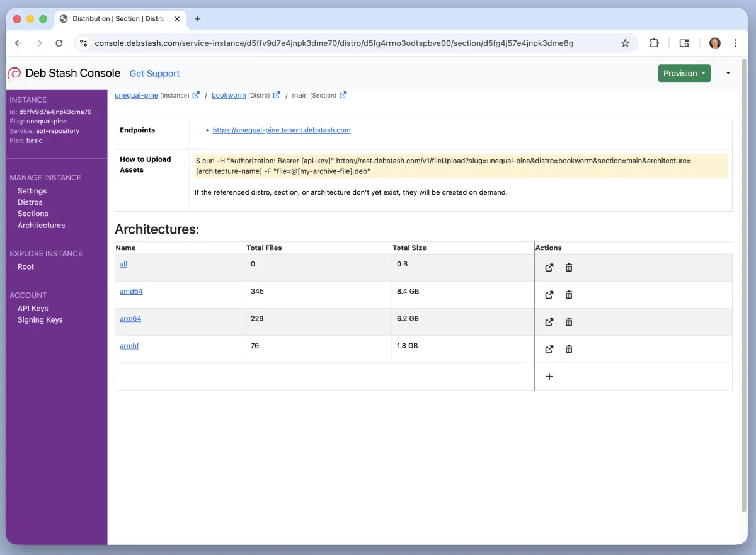Open the browser Extensions puzzle icon
756x555 pixels.
(x=654, y=43)
